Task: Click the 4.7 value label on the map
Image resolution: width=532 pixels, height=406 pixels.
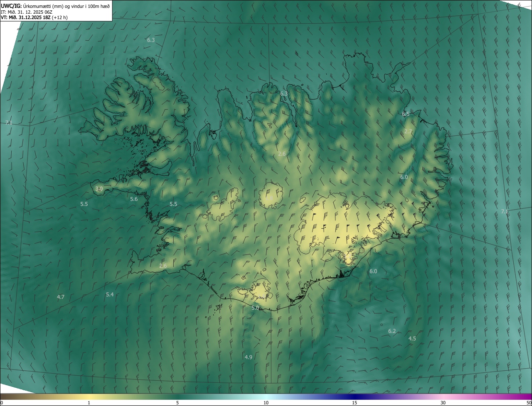Action: [61, 297]
